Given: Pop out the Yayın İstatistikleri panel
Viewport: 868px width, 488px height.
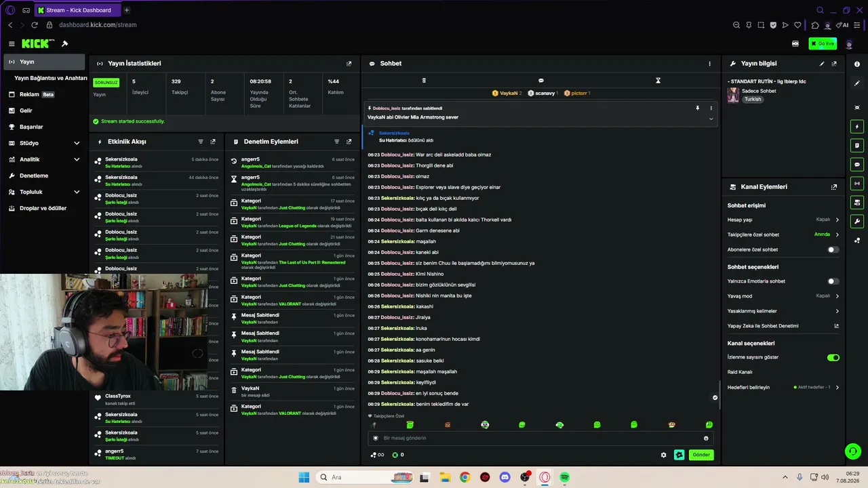Looking at the screenshot, I should point(349,64).
